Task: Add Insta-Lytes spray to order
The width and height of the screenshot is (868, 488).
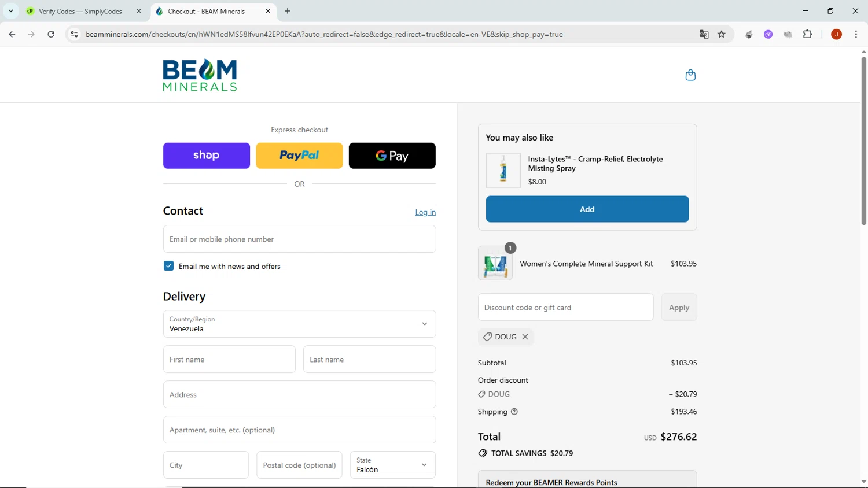Action: coord(587,209)
